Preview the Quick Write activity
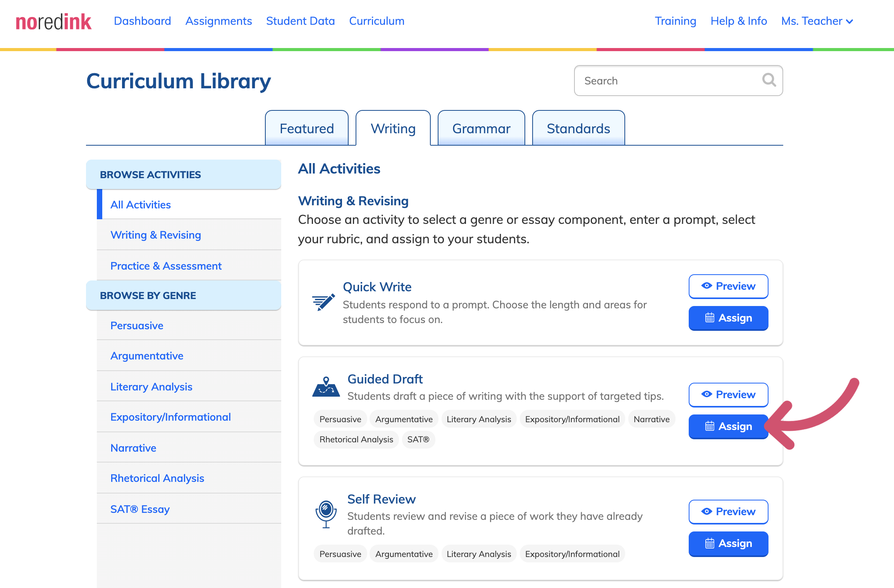Image resolution: width=894 pixels, height=588 pixels. point(728,286)
